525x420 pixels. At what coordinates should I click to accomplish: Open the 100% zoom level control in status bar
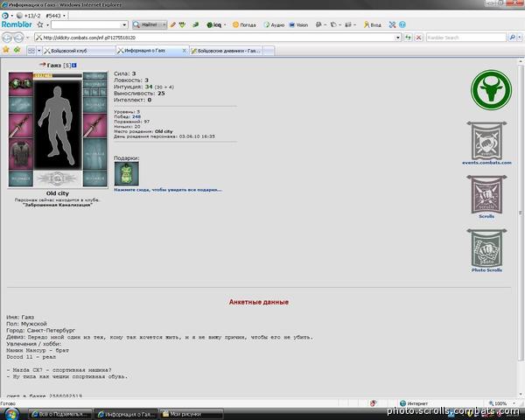(501, 403)
